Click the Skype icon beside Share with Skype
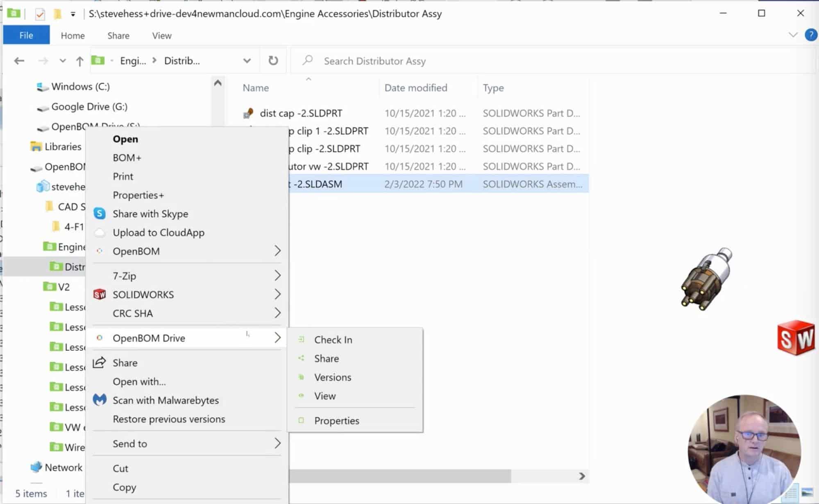819x504 pixels. [x=100, y=213]
